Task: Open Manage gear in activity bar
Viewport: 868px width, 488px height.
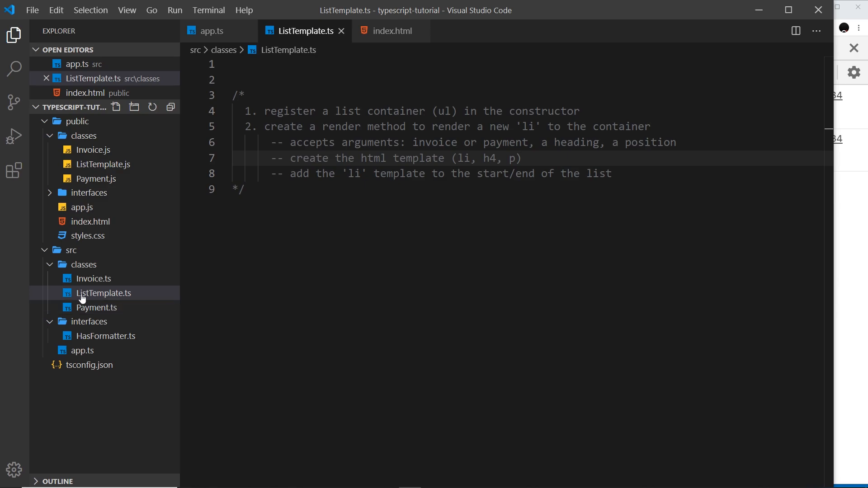Action: [14, 470]
